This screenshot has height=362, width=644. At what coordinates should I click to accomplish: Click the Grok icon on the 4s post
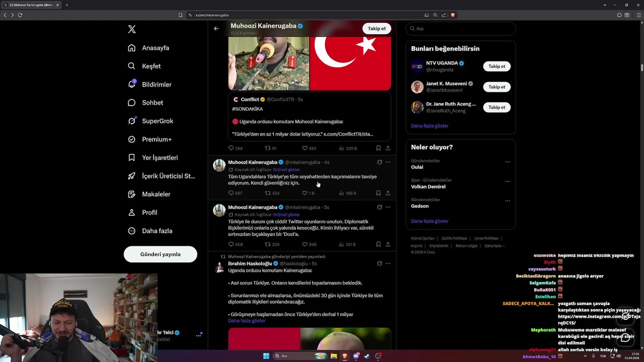coord(379,162)
